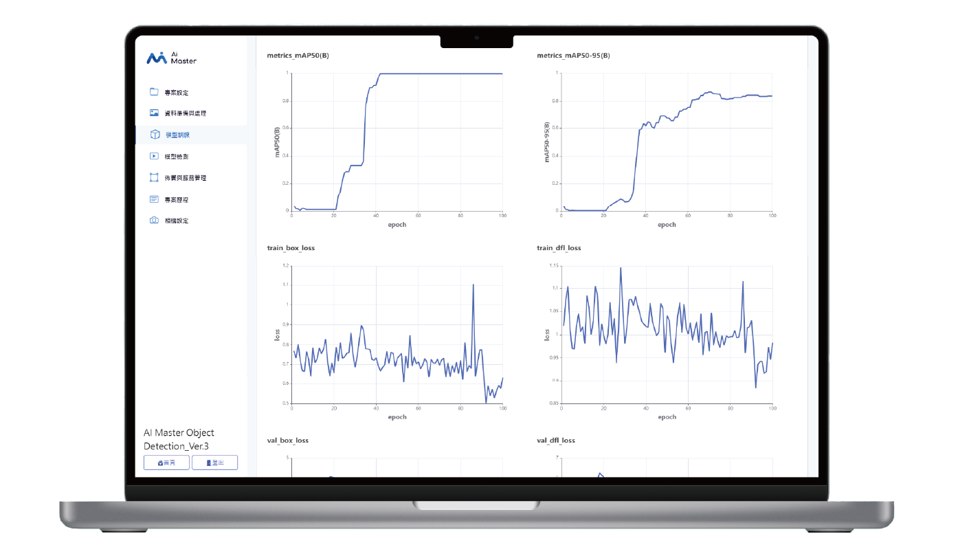
Task: Click the train_dfl_loss chart heading
Action: [x=559, y=247]
